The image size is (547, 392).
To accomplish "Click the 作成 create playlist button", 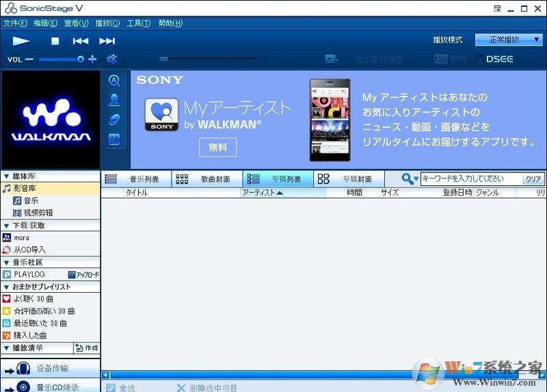I will (86, 348).
